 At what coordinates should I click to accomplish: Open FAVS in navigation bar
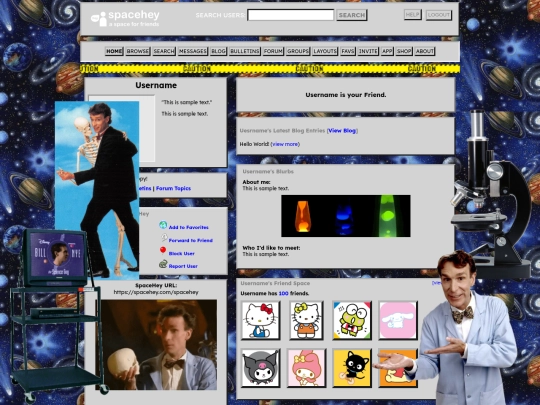(347, 51)
